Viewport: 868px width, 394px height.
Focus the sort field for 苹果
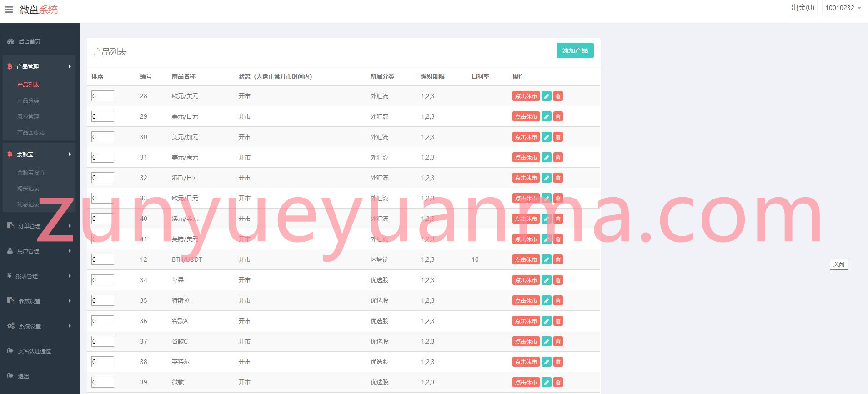[103, 280]
